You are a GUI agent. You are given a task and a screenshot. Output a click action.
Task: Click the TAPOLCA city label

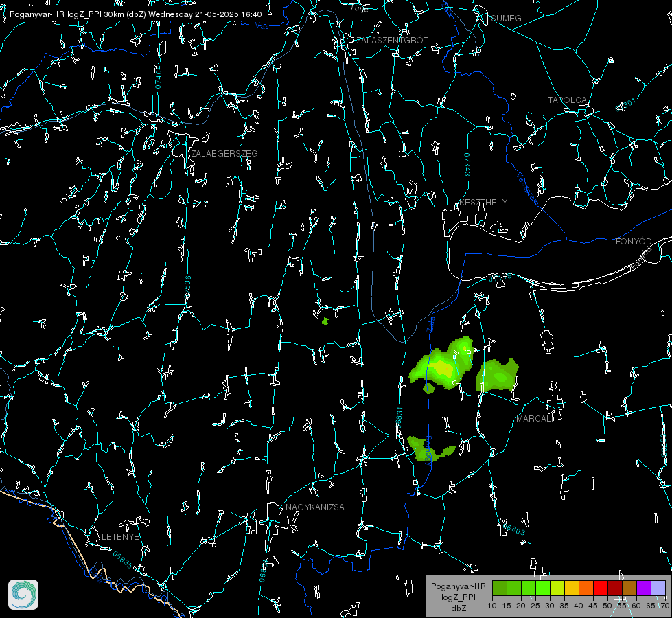click(x=567, y=100)
